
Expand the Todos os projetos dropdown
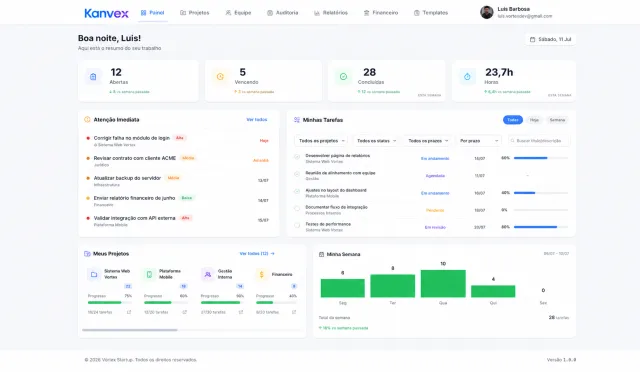coord(321,141)
